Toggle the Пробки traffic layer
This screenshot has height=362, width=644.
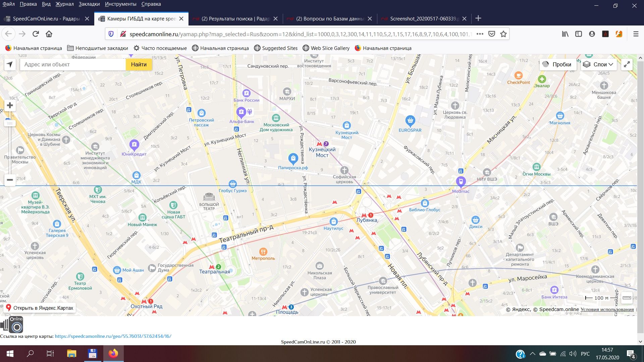557,64
